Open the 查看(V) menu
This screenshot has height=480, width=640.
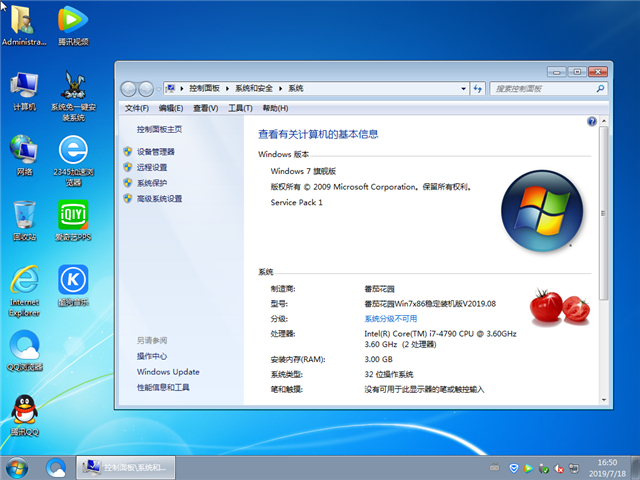tap(205, 108)
